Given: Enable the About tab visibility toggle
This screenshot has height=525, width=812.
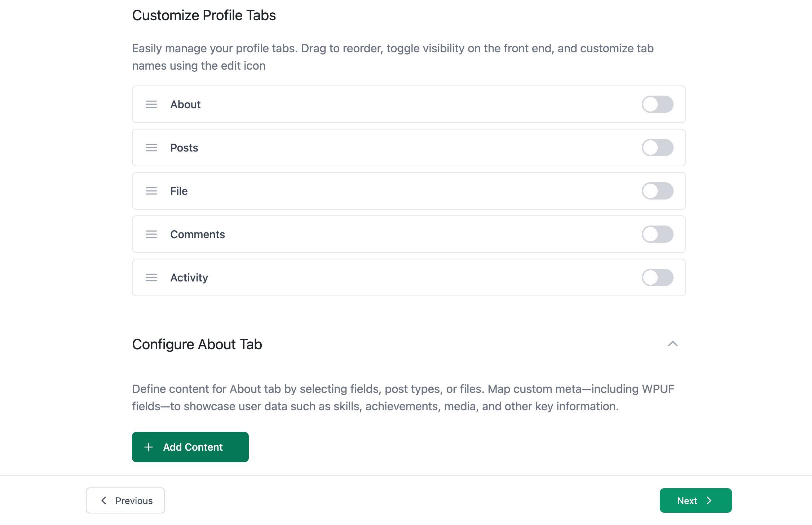Looking at the screenshot, I should 657,104.
